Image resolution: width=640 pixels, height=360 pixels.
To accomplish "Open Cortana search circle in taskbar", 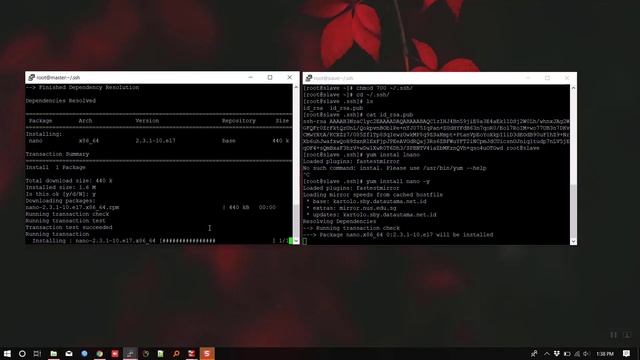I will tap(22, 353).
